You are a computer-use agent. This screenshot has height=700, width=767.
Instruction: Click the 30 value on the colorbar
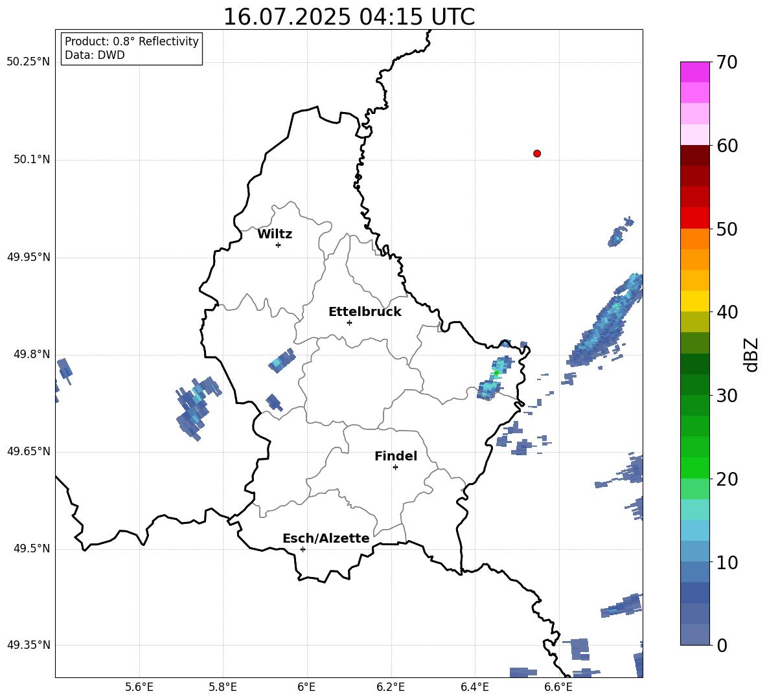pyautogui.click(x=727, y=396)
